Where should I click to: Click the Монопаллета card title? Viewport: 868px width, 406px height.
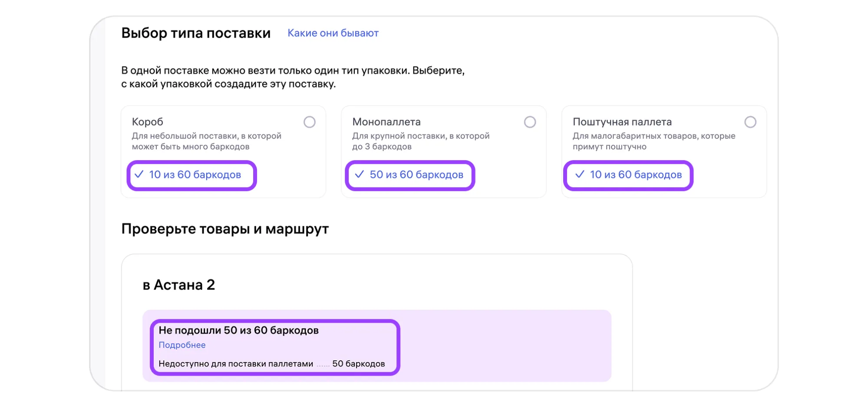point(386,122)
